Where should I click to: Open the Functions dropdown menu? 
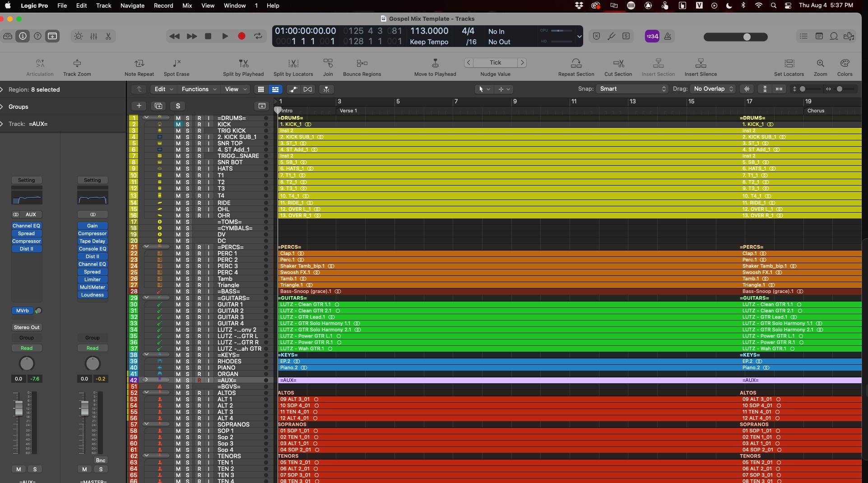pyautogui.click(x=199, y=89)
